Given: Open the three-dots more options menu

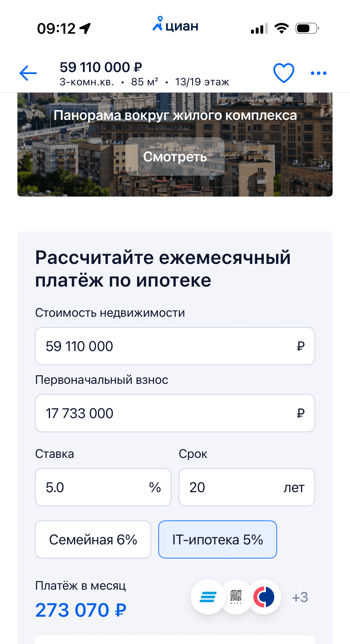Looking at the screenshot, I should [x=318, y=73].
